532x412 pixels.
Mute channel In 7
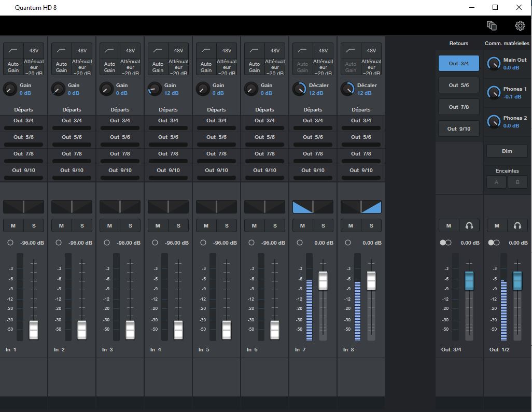point(302,225)
